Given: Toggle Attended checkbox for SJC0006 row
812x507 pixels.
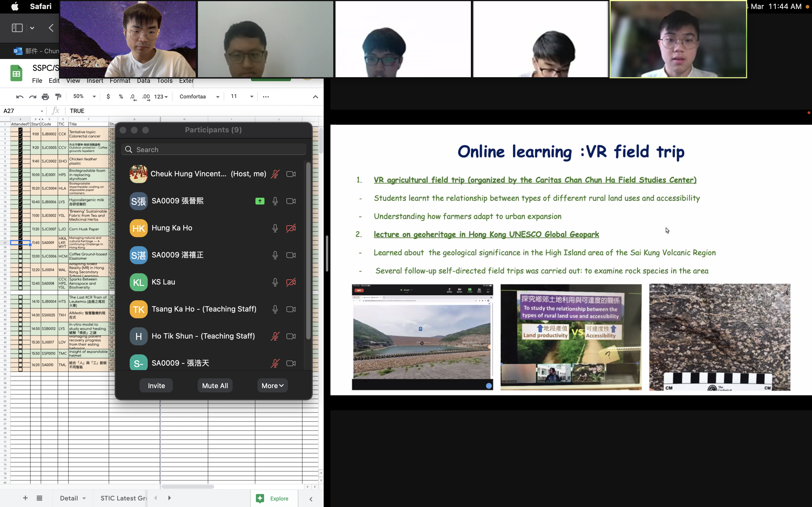Looking at the screenshot, I should (x=21, y=256).
